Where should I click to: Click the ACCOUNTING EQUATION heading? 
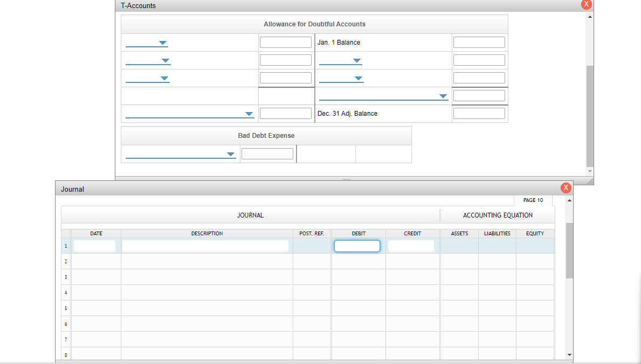pos(498,215)
